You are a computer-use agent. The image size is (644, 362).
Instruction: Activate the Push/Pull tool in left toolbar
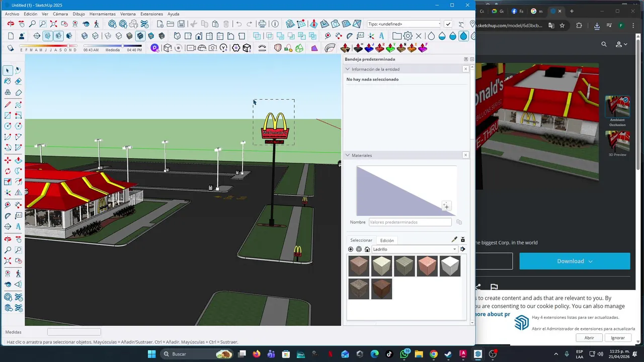(x=19, y=160)
